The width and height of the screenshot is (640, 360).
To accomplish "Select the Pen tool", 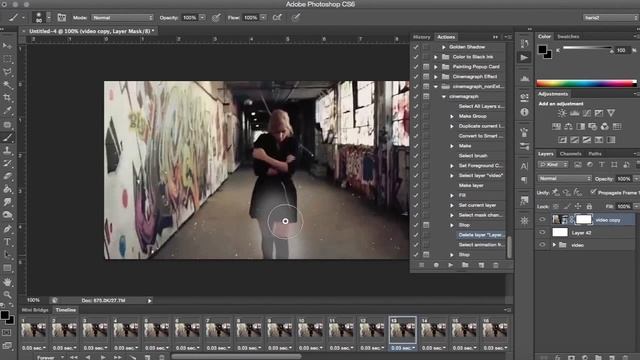I will click(7, 229).
